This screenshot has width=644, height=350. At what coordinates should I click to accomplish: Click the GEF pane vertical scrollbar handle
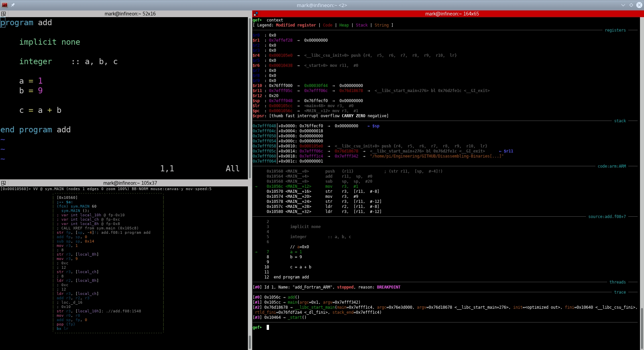(x=642, y=329)
